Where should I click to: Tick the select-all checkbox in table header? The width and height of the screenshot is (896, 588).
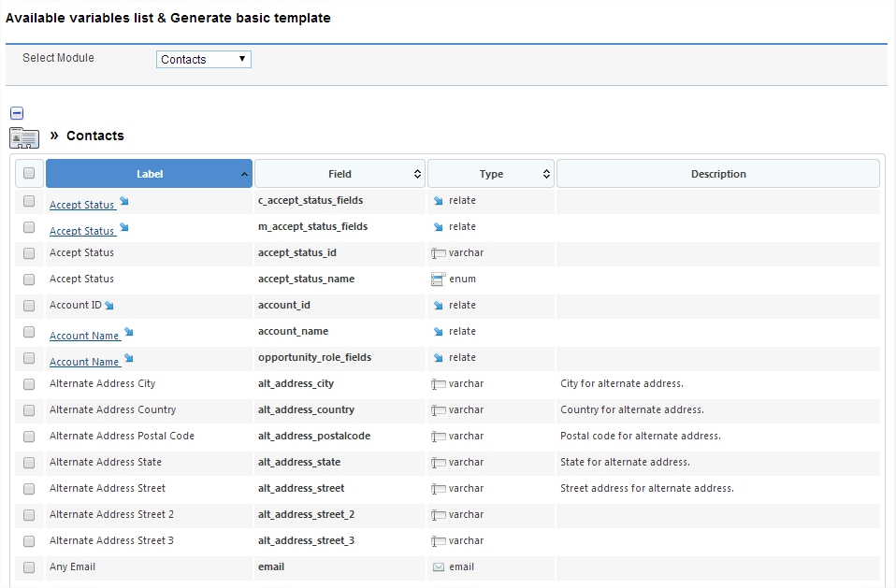(29, 174)
